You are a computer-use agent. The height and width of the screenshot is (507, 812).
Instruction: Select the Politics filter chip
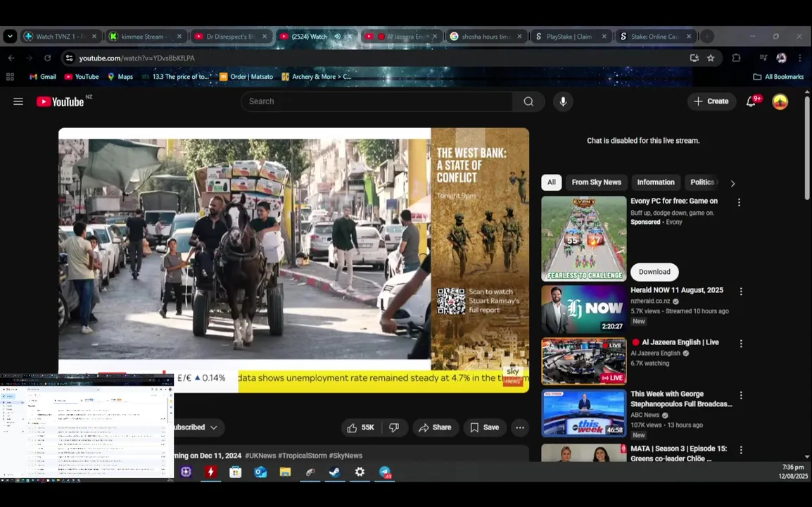[702, 182]
